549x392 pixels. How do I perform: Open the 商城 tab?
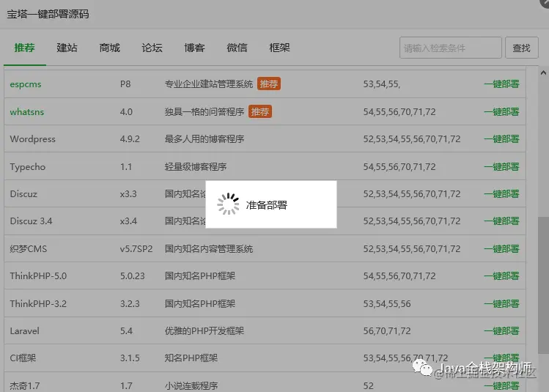(110, 48)
